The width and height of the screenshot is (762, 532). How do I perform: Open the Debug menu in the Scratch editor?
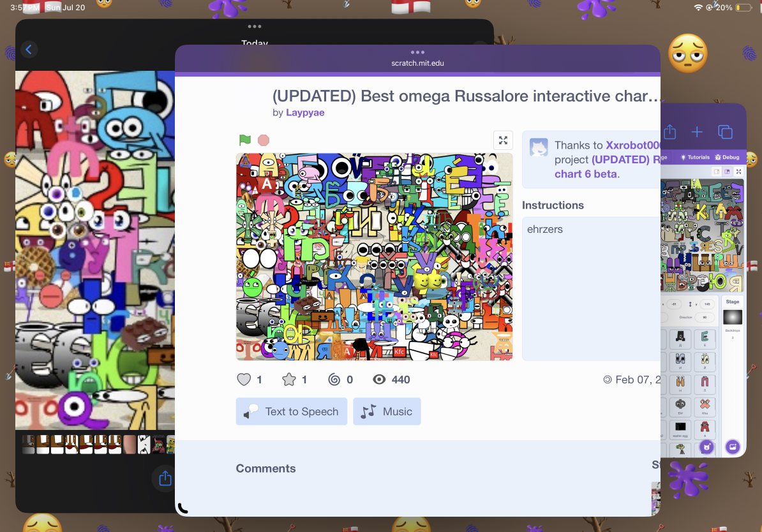point(727,158)
